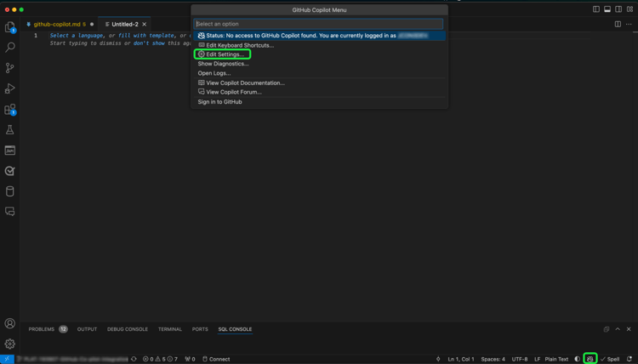Screen dimensions: 638x364
Task: Change indentation via Spaces: 4
Action: coord(493,359)
